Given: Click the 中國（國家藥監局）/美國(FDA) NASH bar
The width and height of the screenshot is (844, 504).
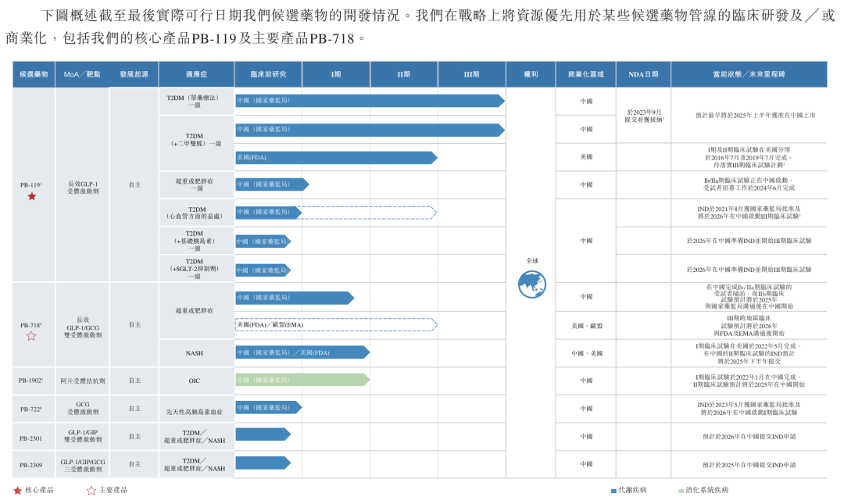Looking at the screenshot, I should (x=302, y=352).
